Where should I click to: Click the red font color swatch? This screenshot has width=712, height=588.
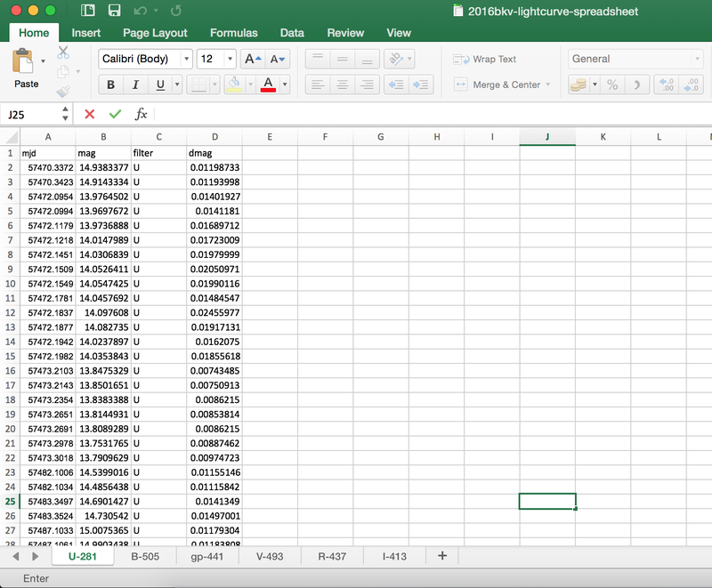[269, 85]
